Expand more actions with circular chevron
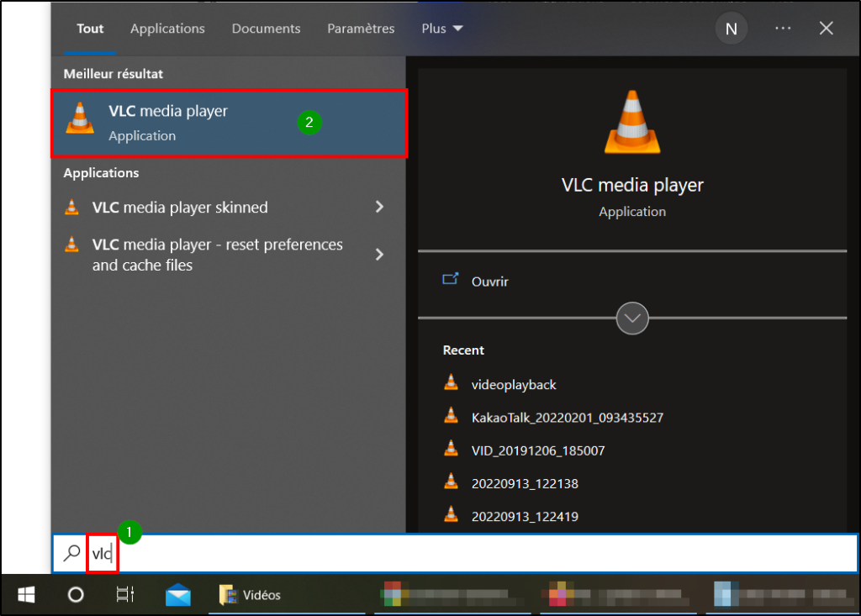861x616 pixels. [x=632, y=319]
